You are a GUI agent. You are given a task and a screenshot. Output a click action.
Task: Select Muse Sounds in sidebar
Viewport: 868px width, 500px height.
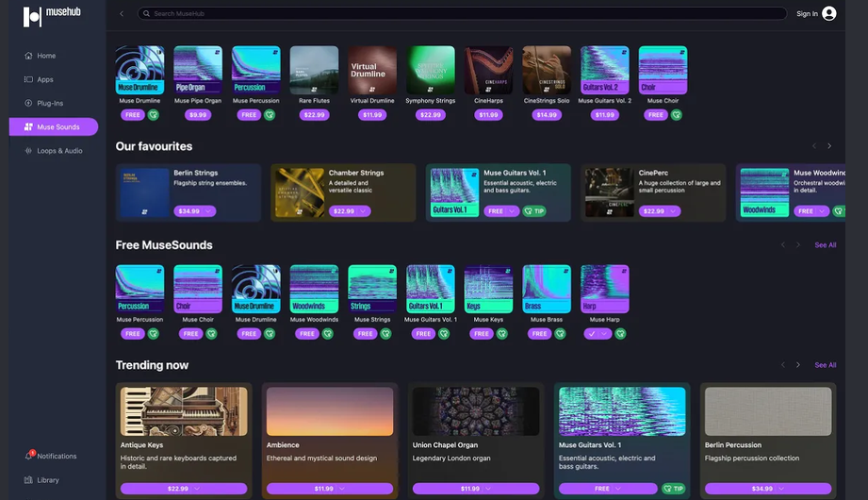click(54, 127)
